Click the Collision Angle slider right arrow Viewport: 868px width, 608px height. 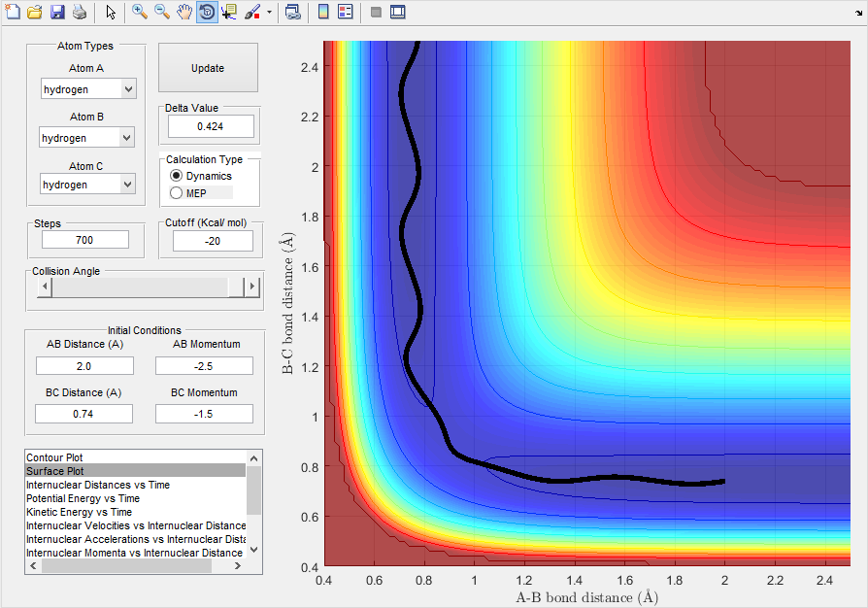point(253,287)
